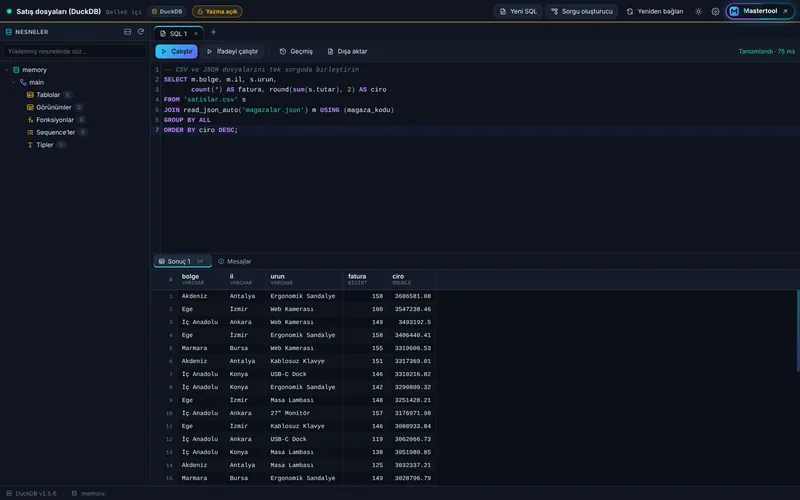The height and width of the screenshot is (500, 800).
Task: Click the Tablolar table icon
Action: (30, 95)
